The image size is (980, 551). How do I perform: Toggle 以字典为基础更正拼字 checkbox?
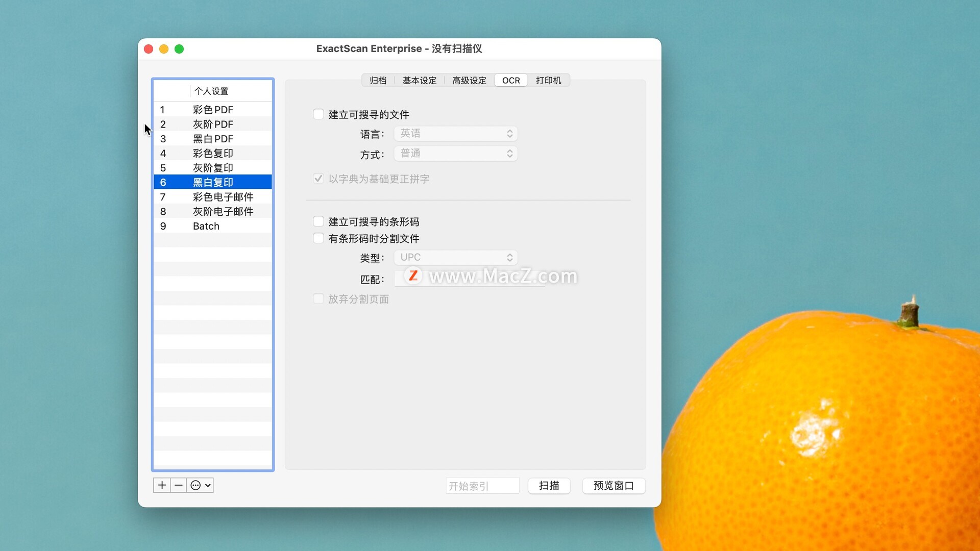coord(318,179)
